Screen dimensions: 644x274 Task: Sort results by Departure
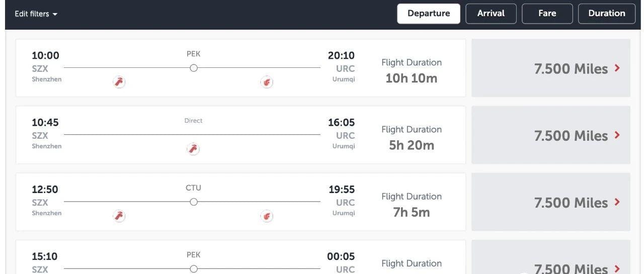click(x=428, y=14)
